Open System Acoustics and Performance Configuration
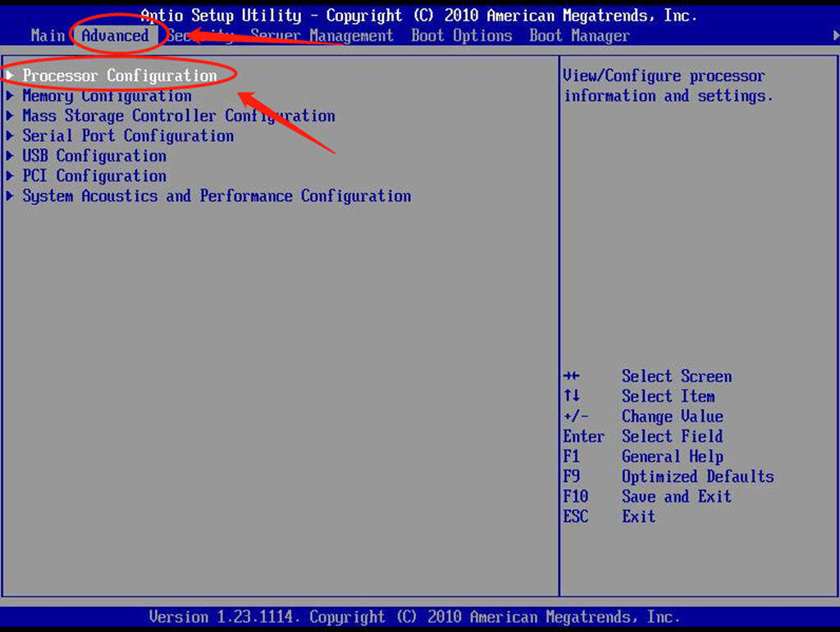 click(x=217, y=196)
